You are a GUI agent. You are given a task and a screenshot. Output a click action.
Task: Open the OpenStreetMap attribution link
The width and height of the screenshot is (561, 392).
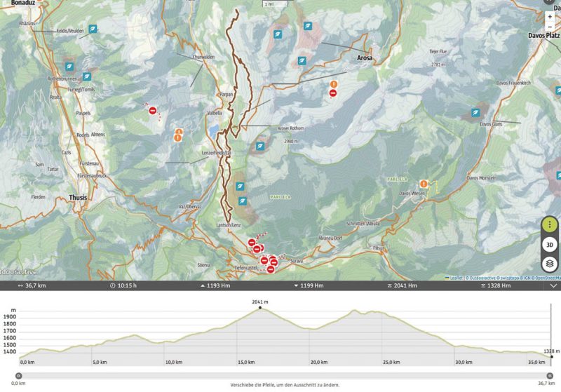click(546, 278)
